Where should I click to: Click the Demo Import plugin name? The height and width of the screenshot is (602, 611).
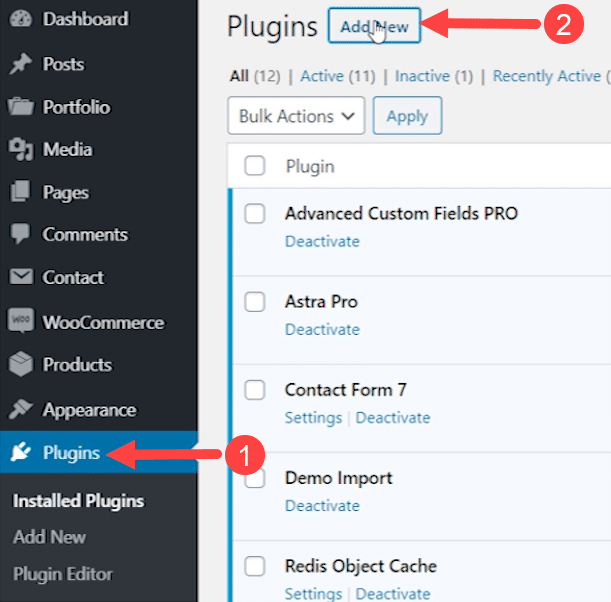338,478
